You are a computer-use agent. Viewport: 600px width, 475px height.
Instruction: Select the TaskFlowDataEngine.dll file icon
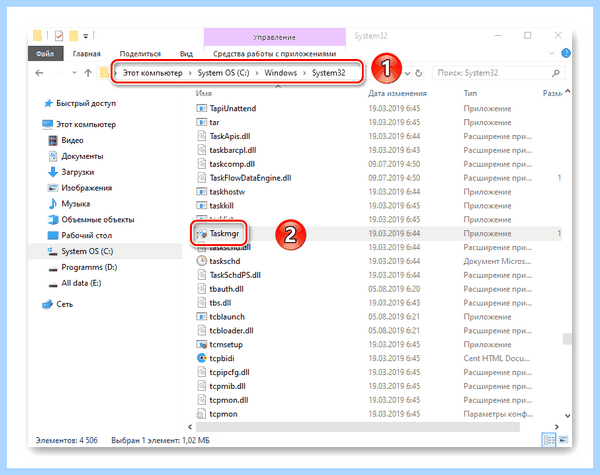point(201,178)
